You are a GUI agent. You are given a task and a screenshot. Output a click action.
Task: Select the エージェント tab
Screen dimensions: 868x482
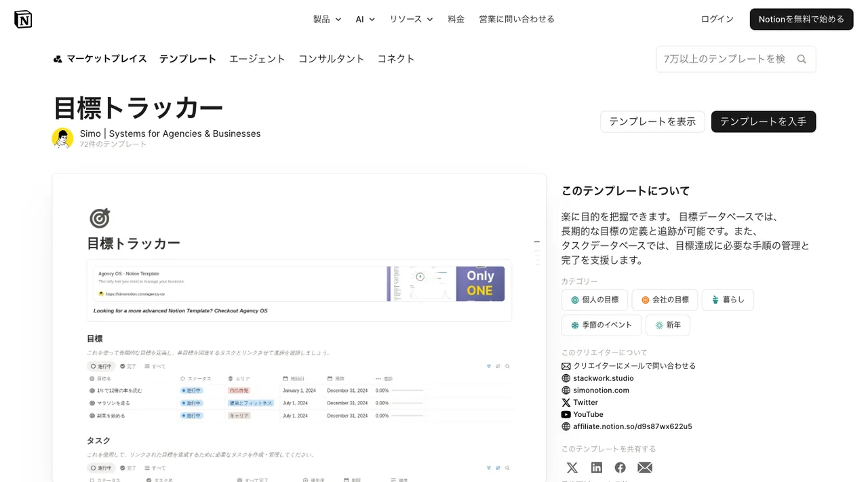[257, 59]
